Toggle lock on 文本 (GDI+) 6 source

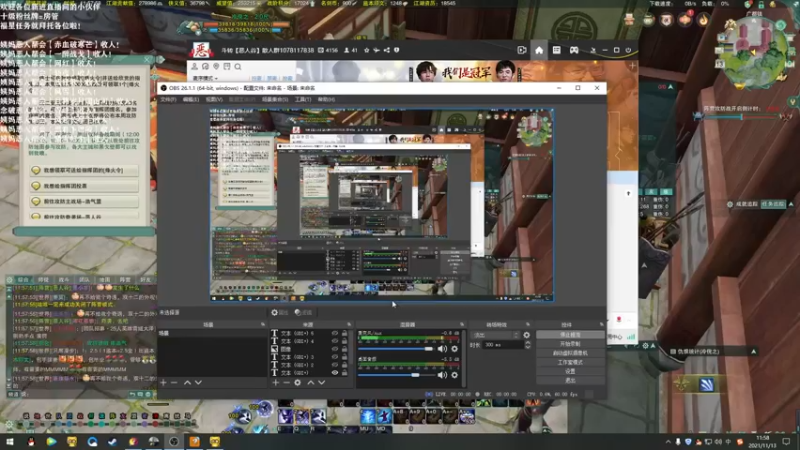pyautogui.click(x=344, y=333)
